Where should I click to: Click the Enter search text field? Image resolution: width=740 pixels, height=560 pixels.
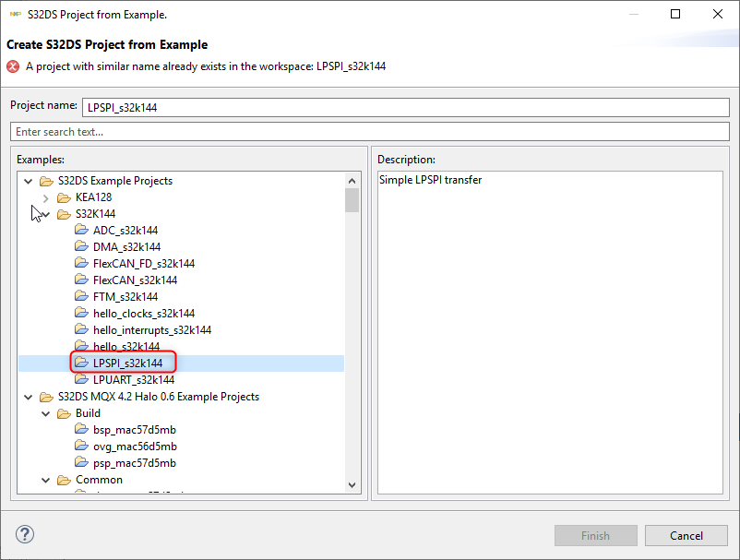370,131
